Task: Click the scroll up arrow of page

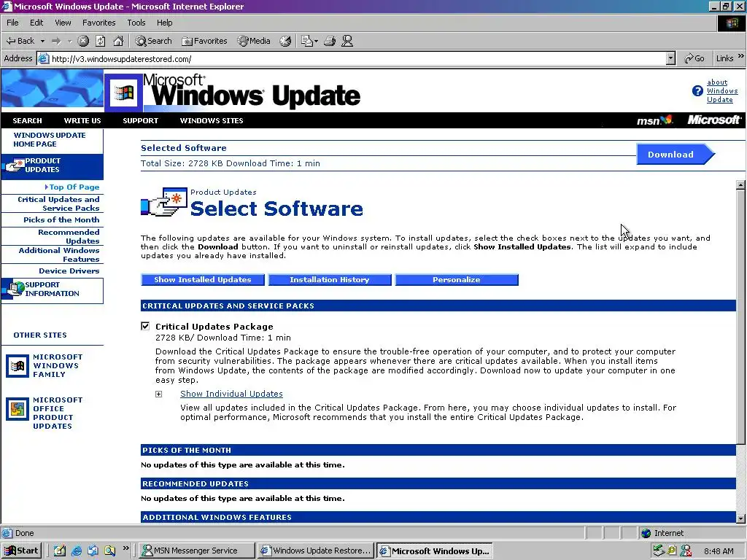Action: (x=740, y=185)
